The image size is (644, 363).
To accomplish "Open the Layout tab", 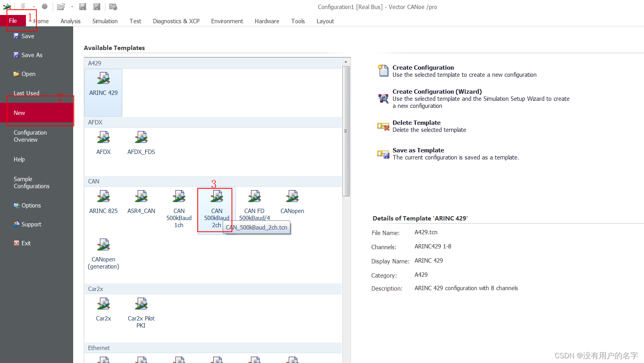I will click(325, 21).
